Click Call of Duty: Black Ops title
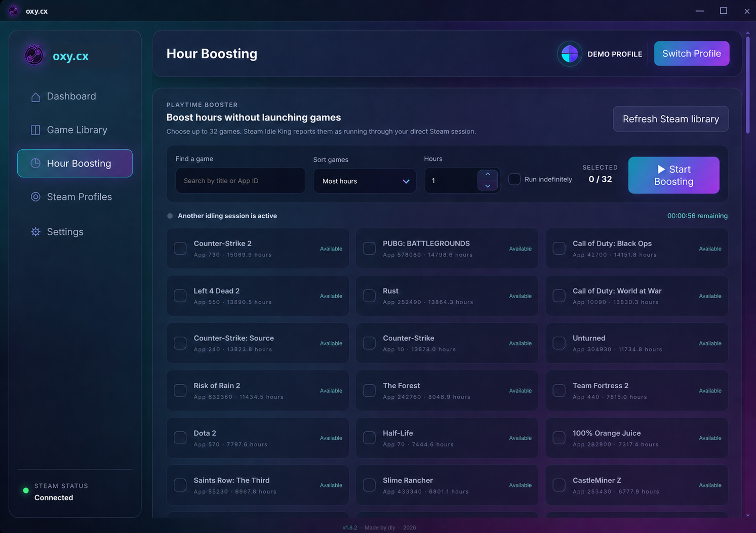The height and width of the screenshot is (533, 756). pos(612,243)
